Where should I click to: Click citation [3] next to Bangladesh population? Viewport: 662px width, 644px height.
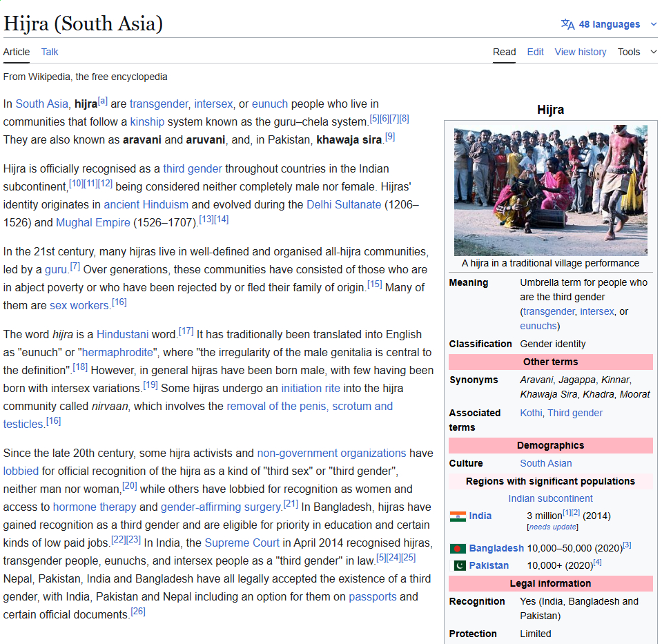[x=627, y=545]
